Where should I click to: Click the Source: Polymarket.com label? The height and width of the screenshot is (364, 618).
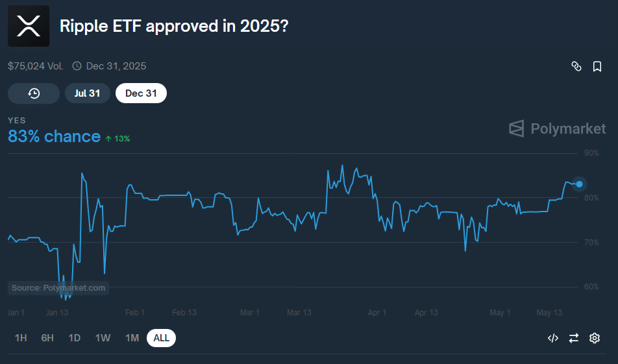point(58,288)
